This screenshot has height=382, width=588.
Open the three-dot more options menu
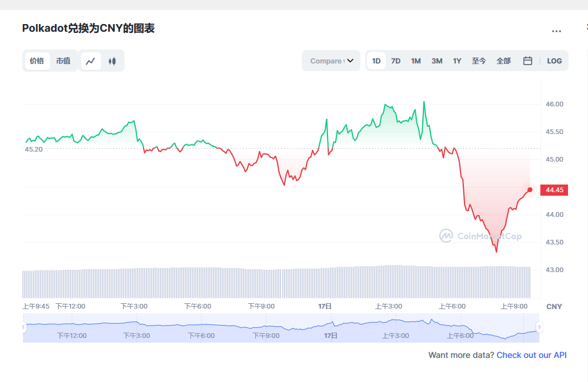pyautogui.click(x=556, y=32)
